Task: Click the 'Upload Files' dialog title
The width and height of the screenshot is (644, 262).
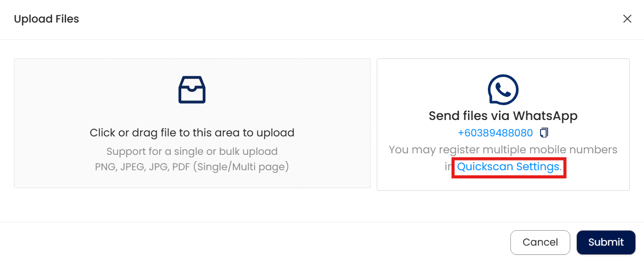Action: click(x=47, y=19)
